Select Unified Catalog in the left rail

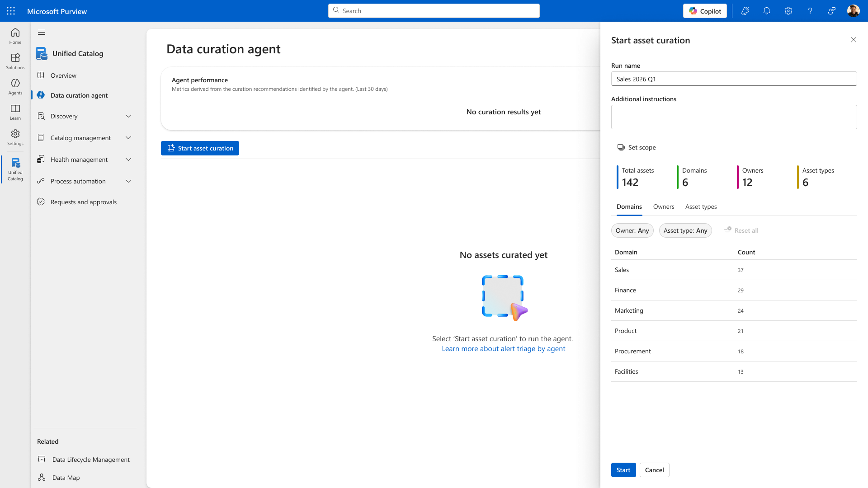click(x=15, y=169)
